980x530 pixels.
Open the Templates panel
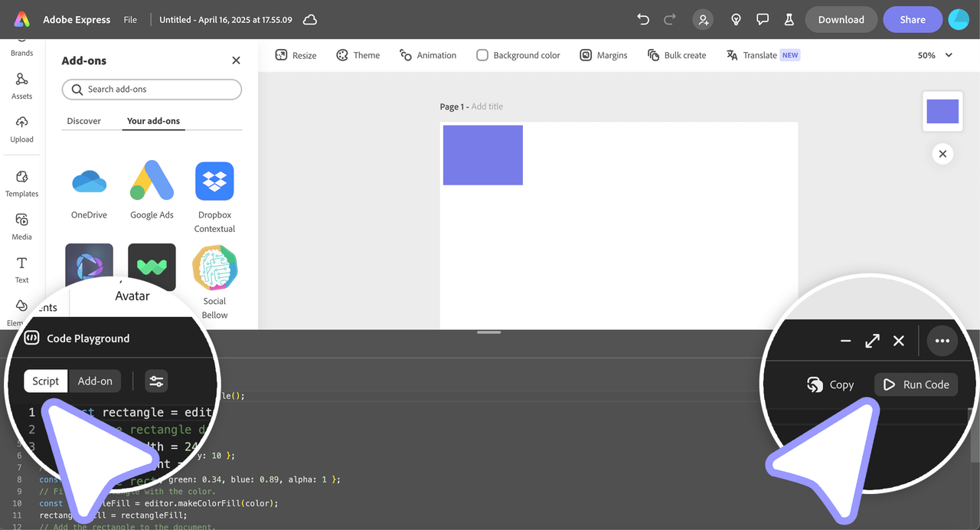pos(21,183)
